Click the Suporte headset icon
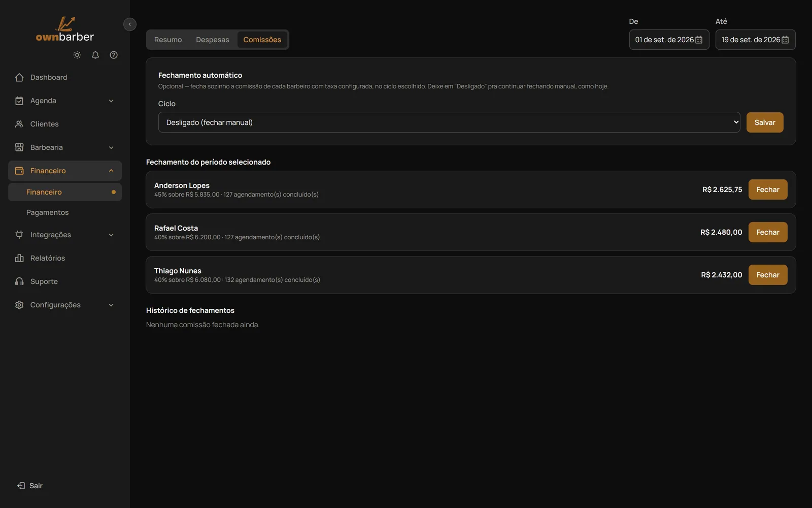This screenshot has width=812, height=508. point(19,281)
